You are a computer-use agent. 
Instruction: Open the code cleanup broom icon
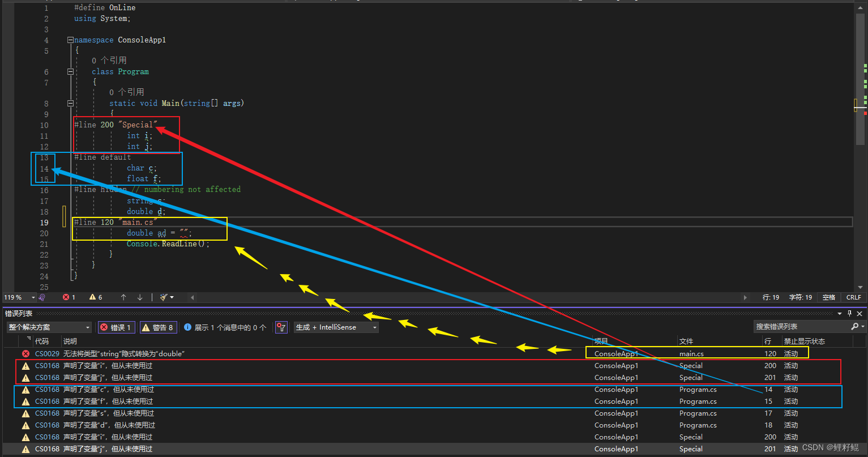coord(164,297)
